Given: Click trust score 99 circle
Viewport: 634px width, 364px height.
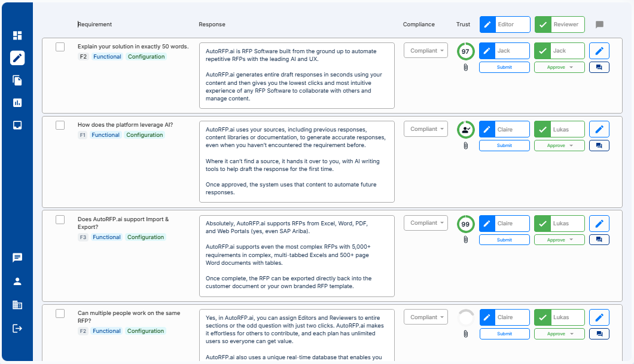Looking at the screenshot, I should 466,224.
